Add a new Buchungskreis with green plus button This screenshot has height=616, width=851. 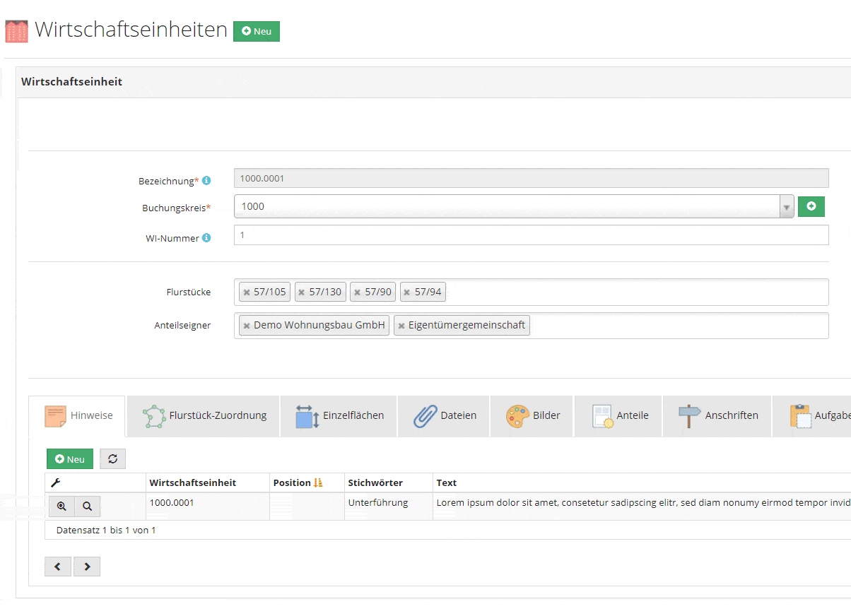pyautogui.click(x=811, y=206)
